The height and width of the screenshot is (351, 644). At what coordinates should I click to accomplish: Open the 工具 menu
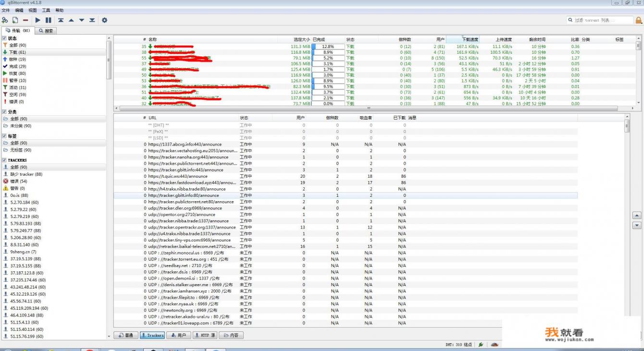pos(46,10)
